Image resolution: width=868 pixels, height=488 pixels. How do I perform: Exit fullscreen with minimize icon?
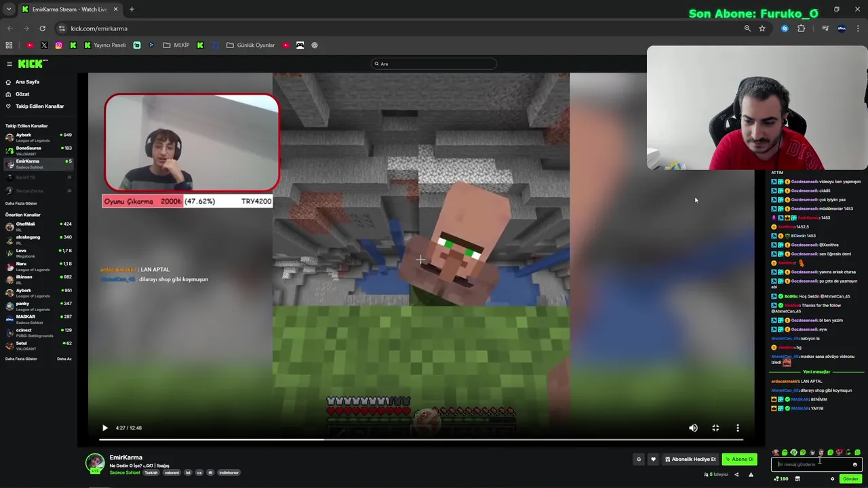pos(715,428)
